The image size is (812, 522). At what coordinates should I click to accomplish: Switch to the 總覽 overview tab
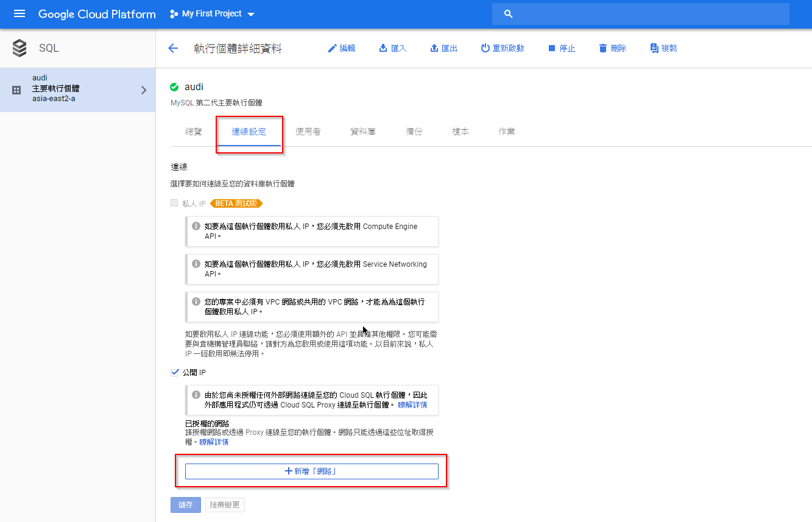(x=194, y=132)
